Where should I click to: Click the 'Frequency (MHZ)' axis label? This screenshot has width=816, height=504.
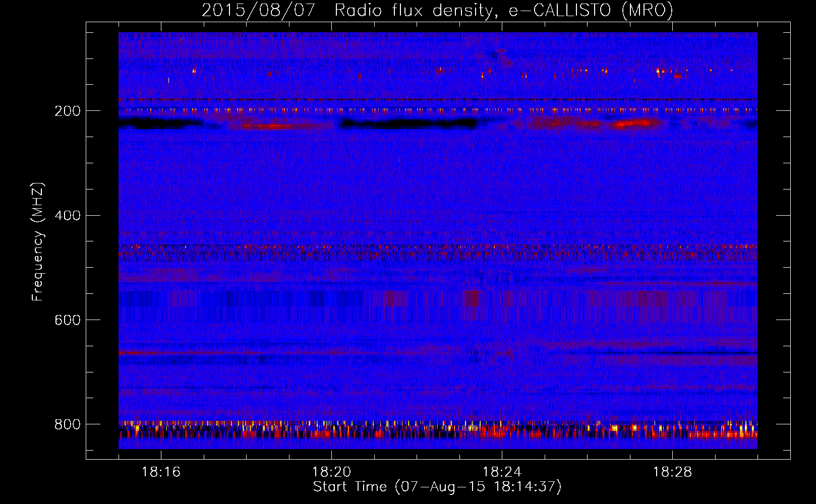pyautogui.click(x=38, y=242)
